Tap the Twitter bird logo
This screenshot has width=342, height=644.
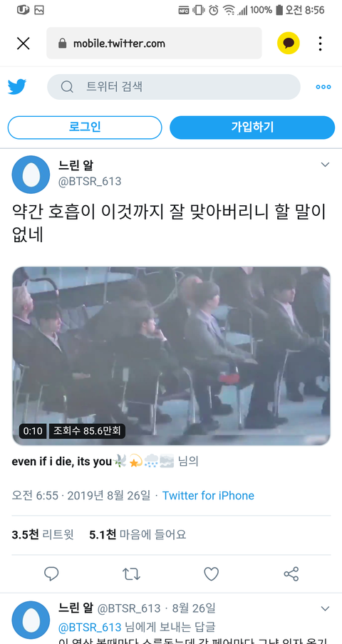(x=17, y=87)
